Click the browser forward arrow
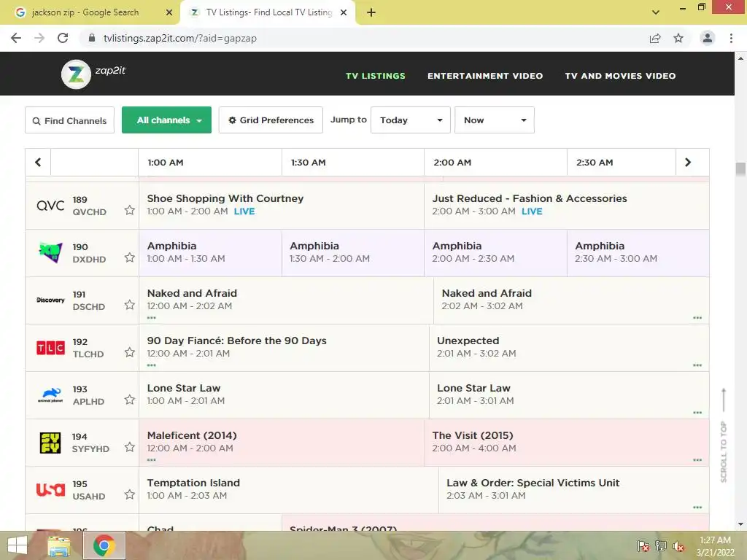This screenshot has height=560, width=747. [x=39, y=38]
